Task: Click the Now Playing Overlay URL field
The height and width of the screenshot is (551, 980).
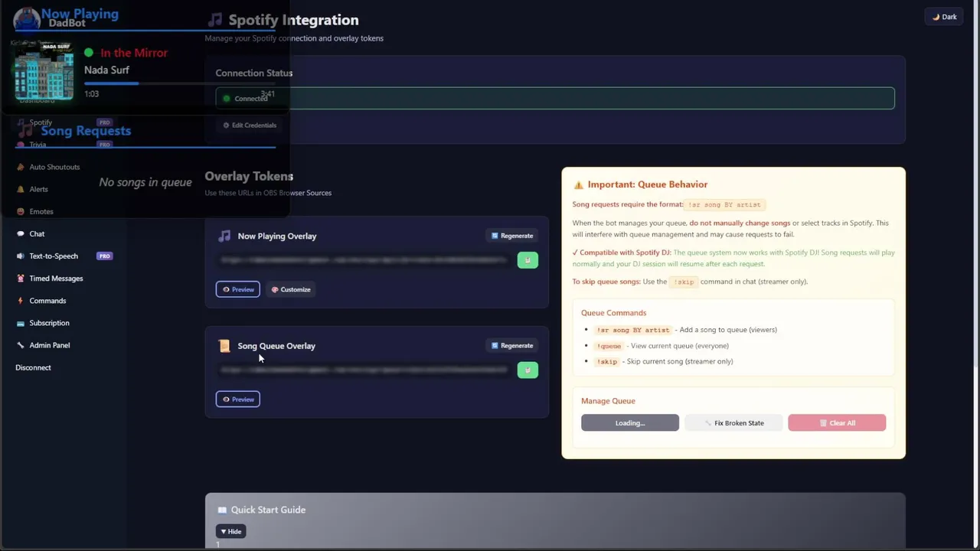Action: pyautogui.click(x=364, y=260)
